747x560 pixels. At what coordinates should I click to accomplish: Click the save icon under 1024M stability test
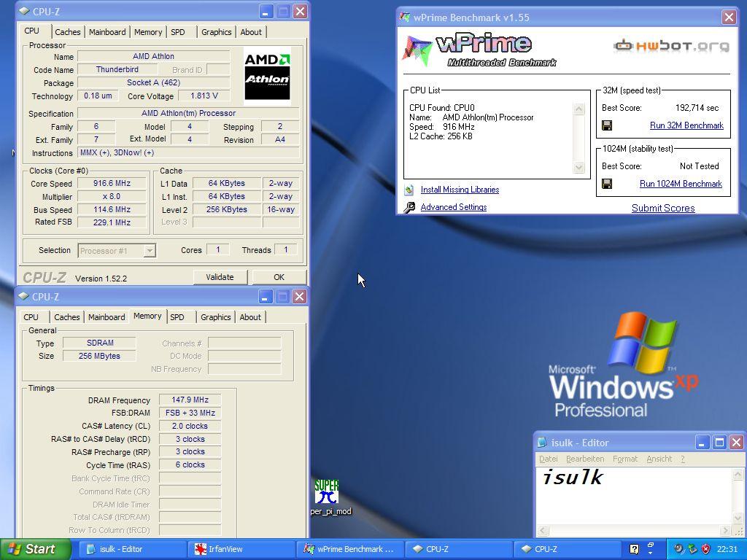tap(607, 184)
